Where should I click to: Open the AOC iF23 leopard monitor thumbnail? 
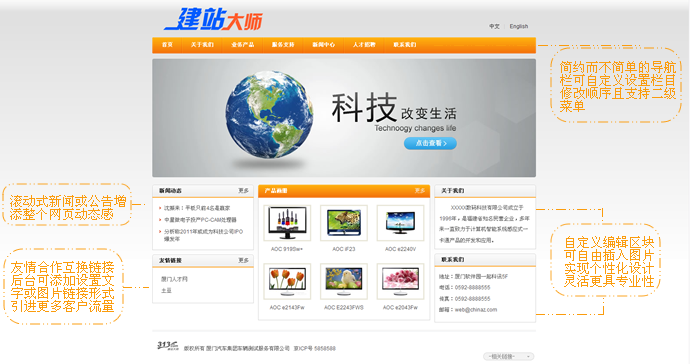[x=344, y=223]
